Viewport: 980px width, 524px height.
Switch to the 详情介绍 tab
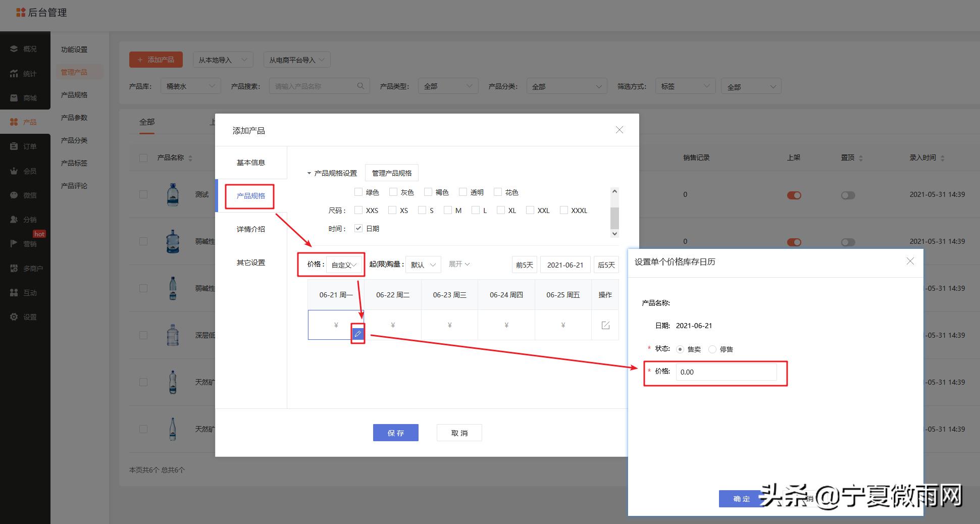click(251, 229)
